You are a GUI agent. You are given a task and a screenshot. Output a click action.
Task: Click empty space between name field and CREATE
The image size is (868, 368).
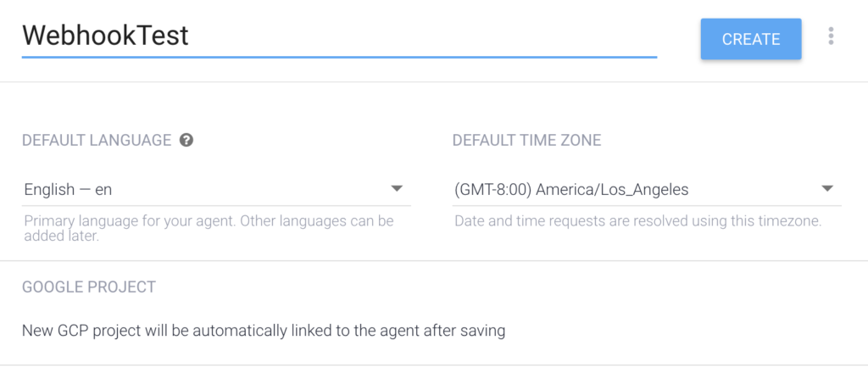[679, 38]
